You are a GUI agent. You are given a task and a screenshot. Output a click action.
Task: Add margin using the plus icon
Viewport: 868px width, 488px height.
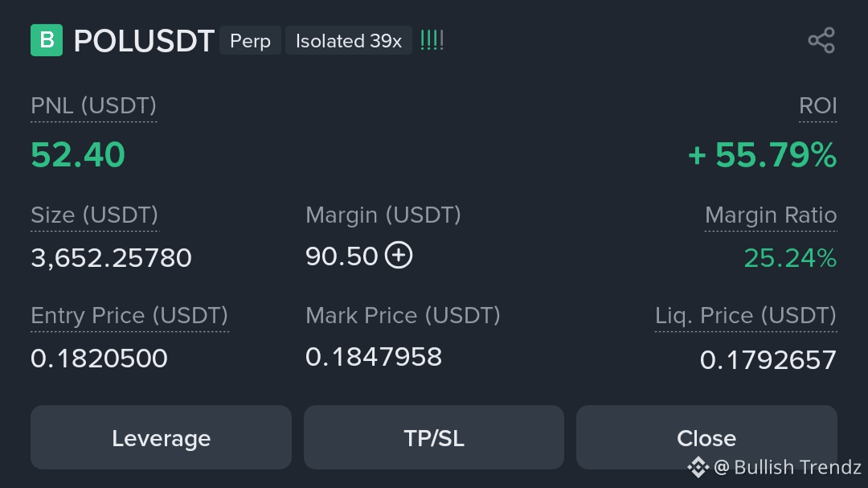(399, 256)
